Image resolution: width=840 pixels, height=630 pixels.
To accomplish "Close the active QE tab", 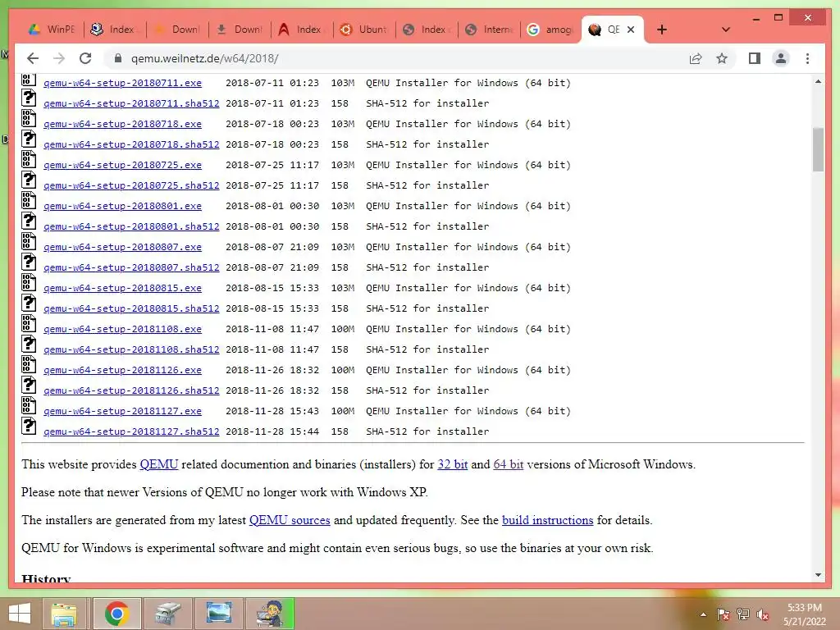I will click(x=631, y=30).
